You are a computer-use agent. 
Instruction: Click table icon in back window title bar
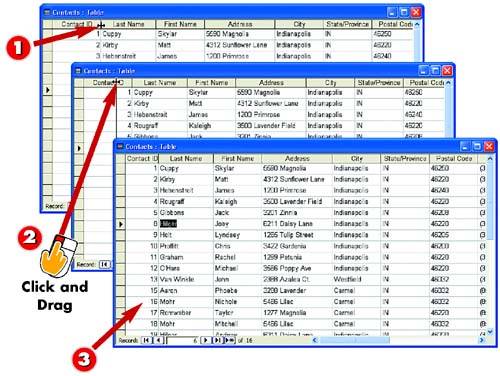click(47, 12)
